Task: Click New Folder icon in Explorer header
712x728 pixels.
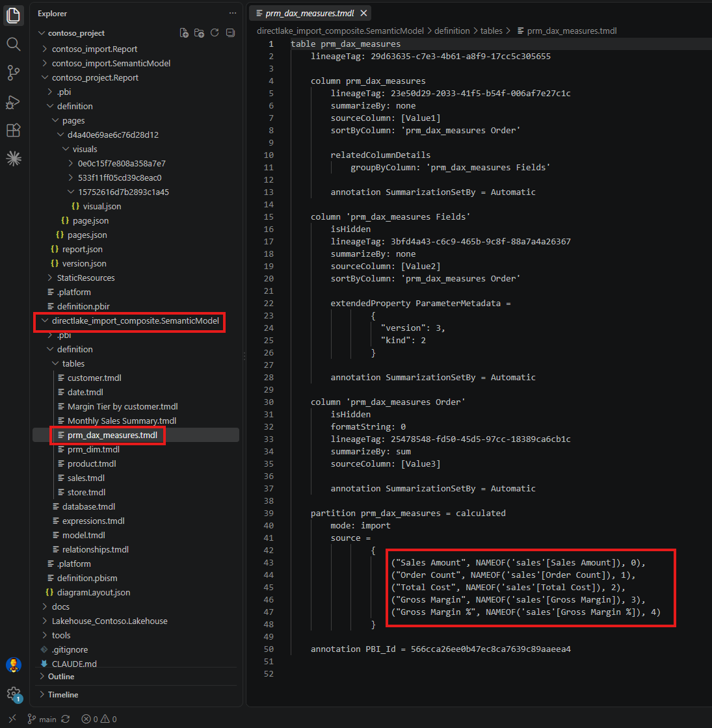Action: [x=199, y=33]
